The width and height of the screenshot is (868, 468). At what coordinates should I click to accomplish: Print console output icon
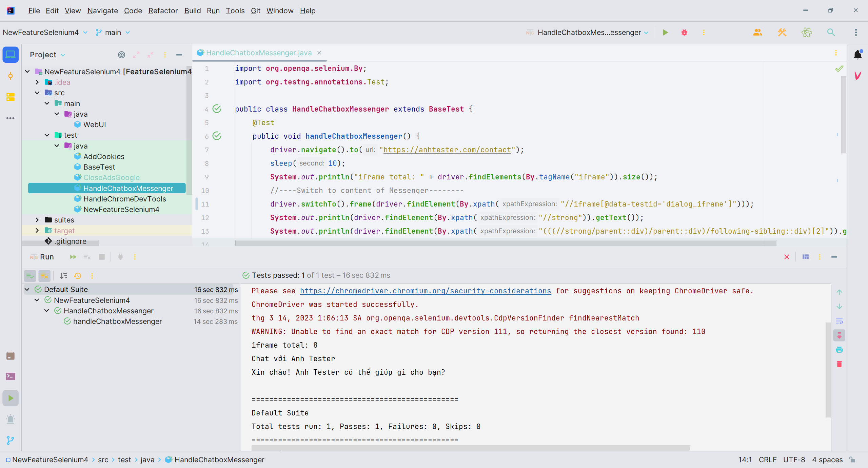(839, 350)
